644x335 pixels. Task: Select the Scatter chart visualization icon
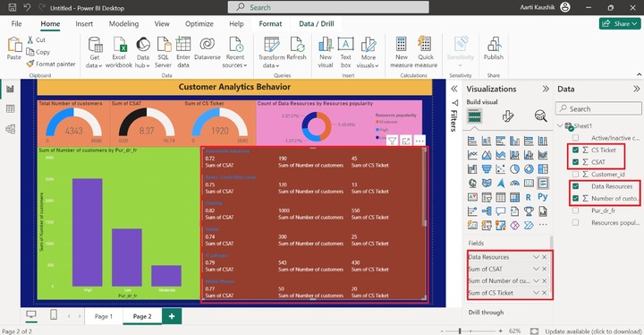coord(500,168)
